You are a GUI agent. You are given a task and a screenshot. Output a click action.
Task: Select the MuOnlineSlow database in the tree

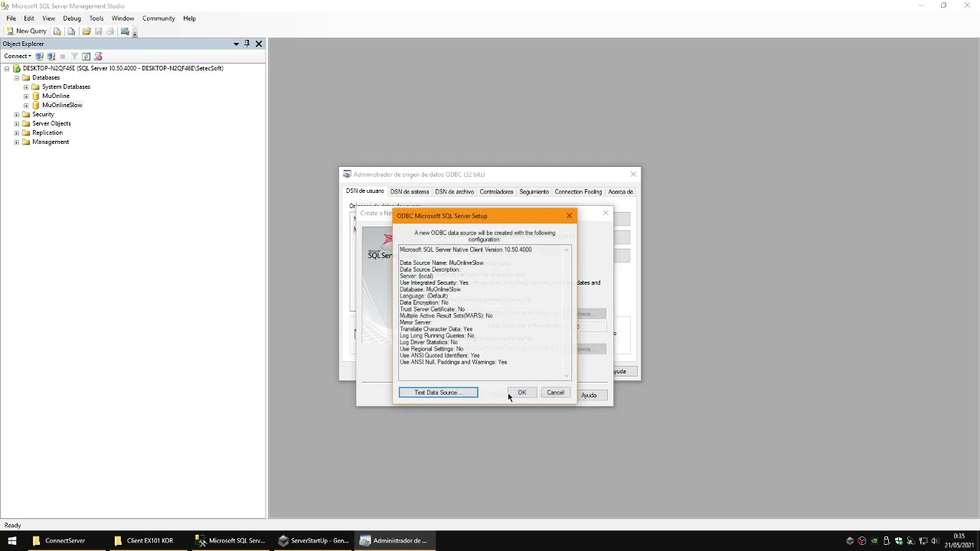62,105
